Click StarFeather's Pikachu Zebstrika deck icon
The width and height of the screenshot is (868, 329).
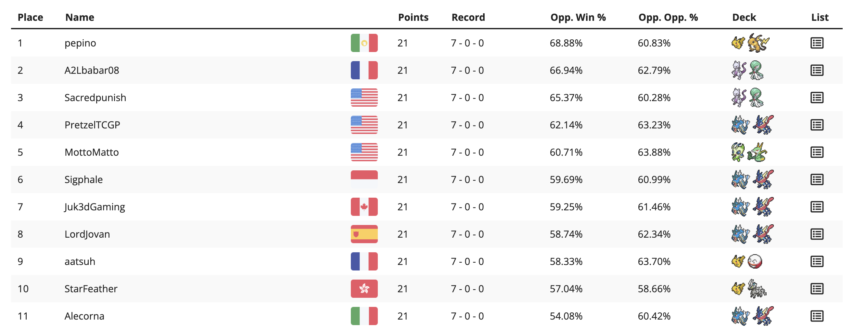749,289
